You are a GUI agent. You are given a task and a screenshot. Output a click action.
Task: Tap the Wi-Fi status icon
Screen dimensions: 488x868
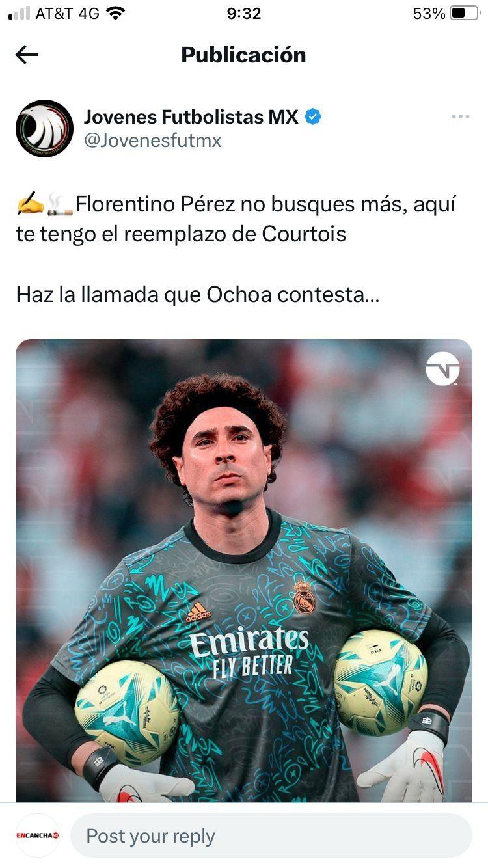[116, 13]
